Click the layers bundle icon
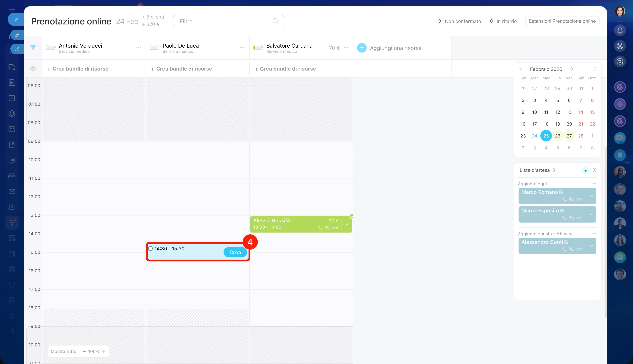 (x=33, y=69)
